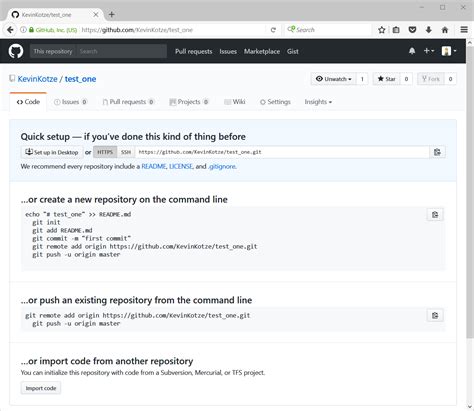This screenshot has height=411, width=474.
Task: Open the Unwatch dropdown
Action: click(333, 79)
